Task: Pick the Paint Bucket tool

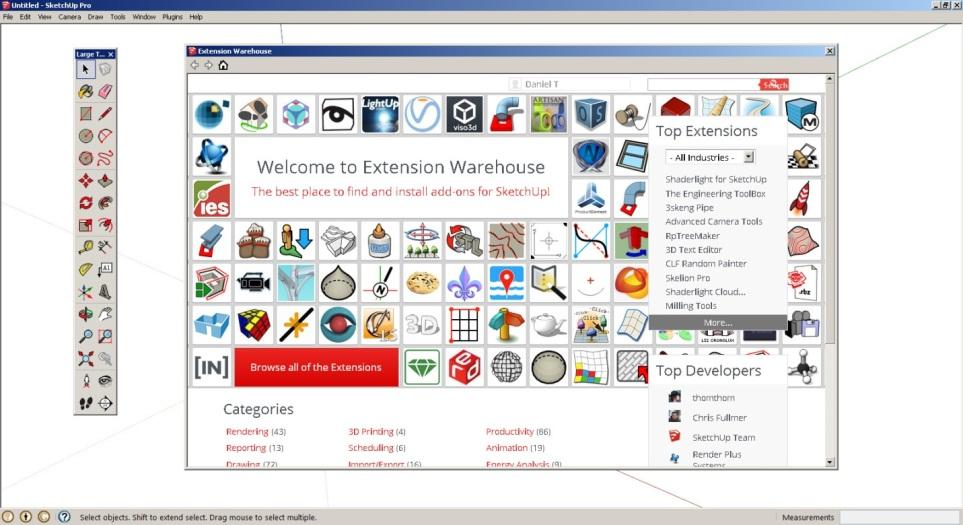Action: pyautogui.click(x=85, y=91)
